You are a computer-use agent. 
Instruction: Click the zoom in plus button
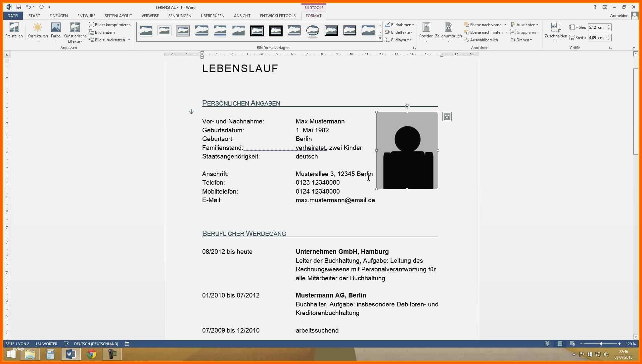tap(619, 344)
